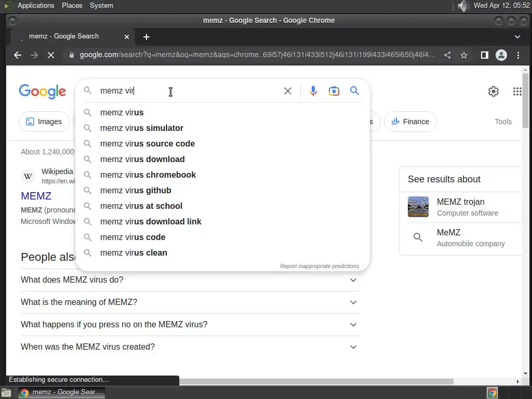
Task: Close the memz Google Search tab
Action: tap(127, 37)
